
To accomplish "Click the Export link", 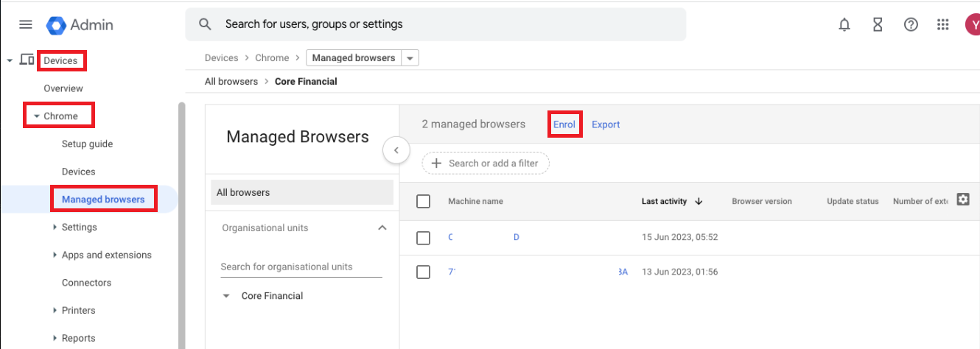I will pyautogui.click(x=606, y=124).
